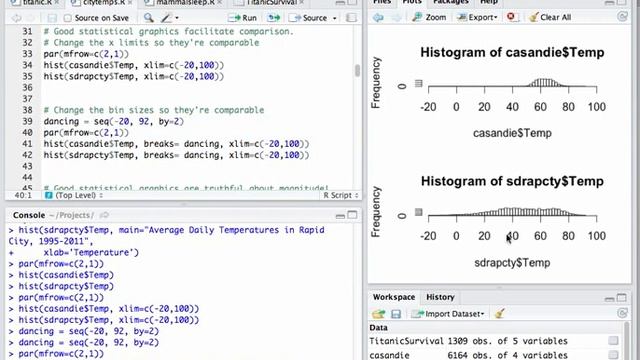Show the previous plot with back arrow
The height and width of the screenshot is (360, 640).
[378, 18]
